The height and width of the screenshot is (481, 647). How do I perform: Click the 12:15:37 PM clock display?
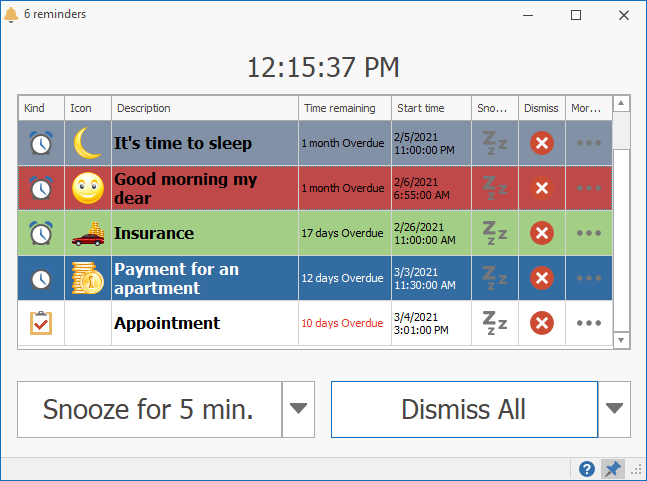(323, 67)
